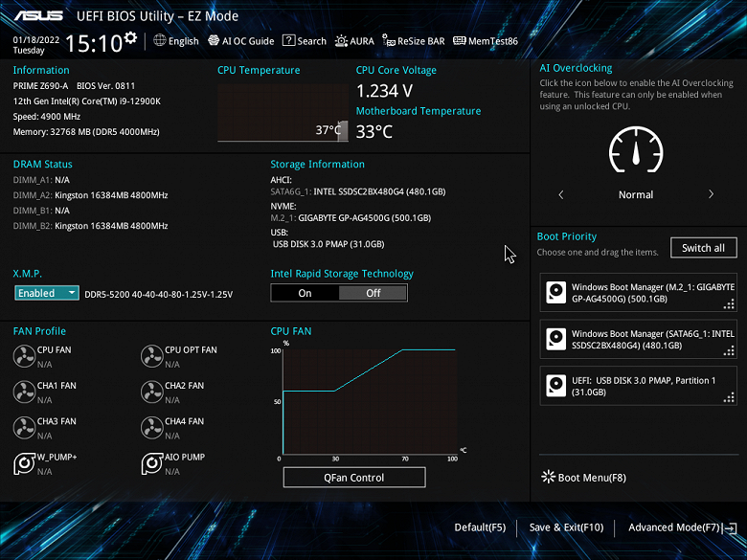Click the 12th Gen Intel Core i9-12900K line
Viewport: 747px width, 560px height.
pos(87,101)
